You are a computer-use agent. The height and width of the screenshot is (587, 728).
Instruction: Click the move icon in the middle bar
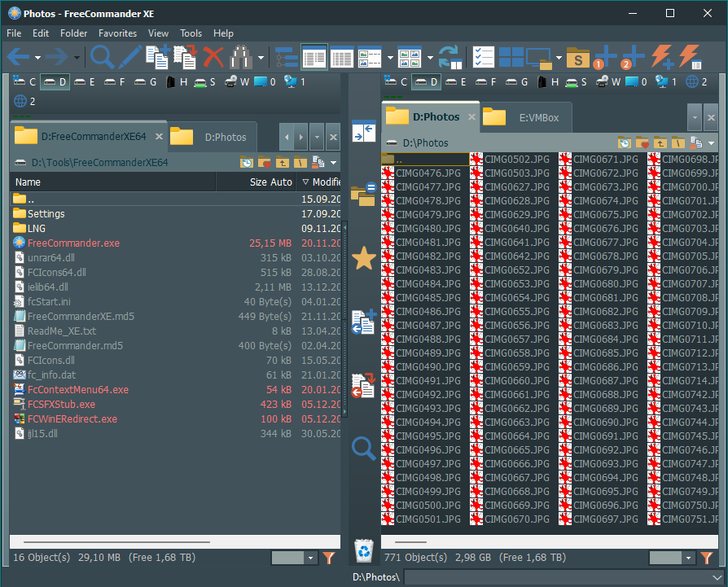pyautogui.click(x=363, y=385)
